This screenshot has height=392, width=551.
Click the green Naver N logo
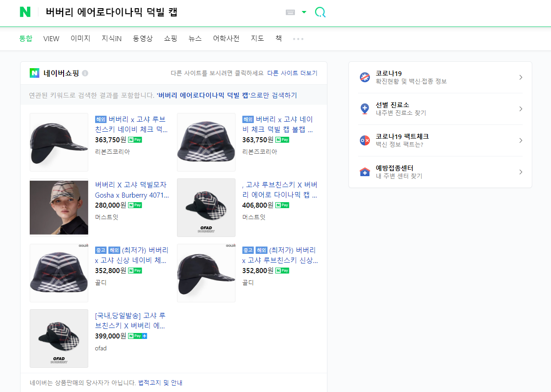click(x=25, y=12)
